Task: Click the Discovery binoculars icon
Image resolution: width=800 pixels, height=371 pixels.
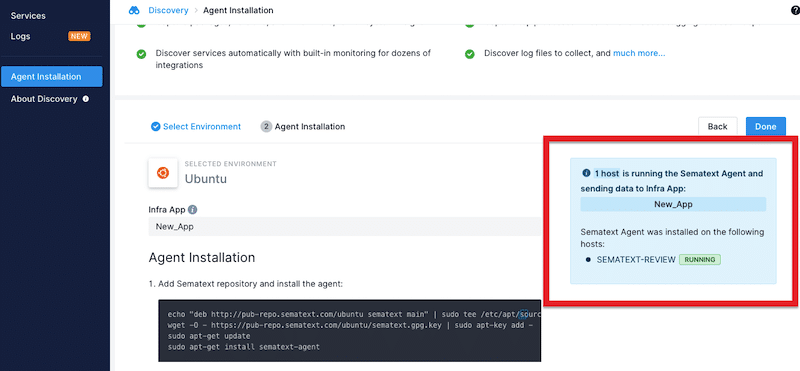Action: [134, 10]
